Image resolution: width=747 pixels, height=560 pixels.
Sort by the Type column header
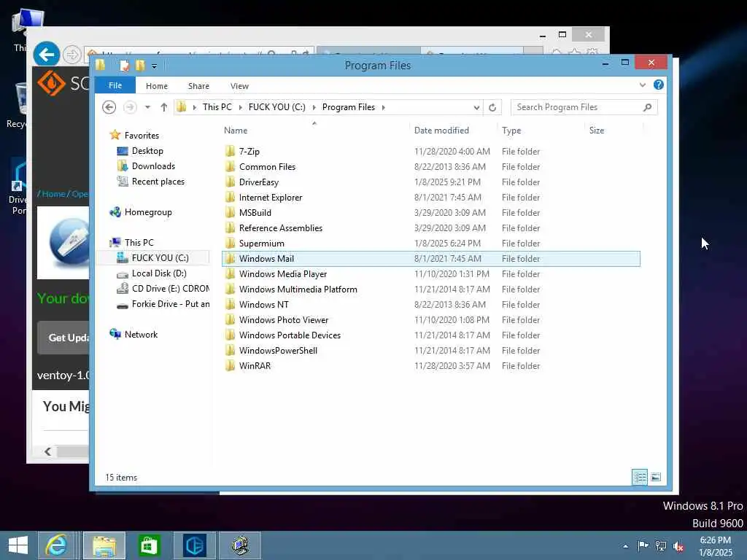click(x=511, y=131)
